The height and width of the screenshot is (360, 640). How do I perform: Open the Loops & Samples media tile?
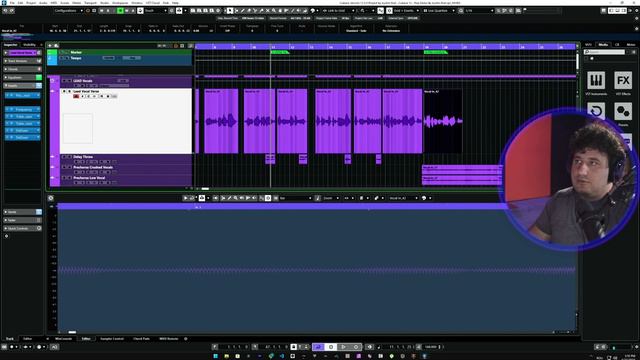coord(596,111)
